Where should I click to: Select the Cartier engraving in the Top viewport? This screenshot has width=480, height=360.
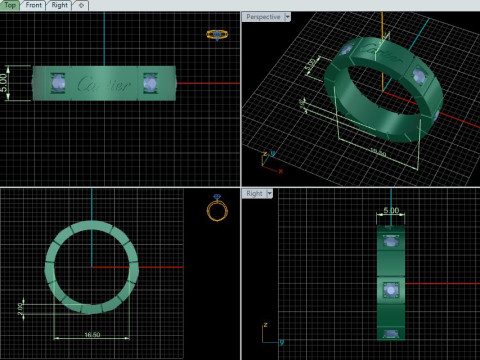(x=103, y=84)
